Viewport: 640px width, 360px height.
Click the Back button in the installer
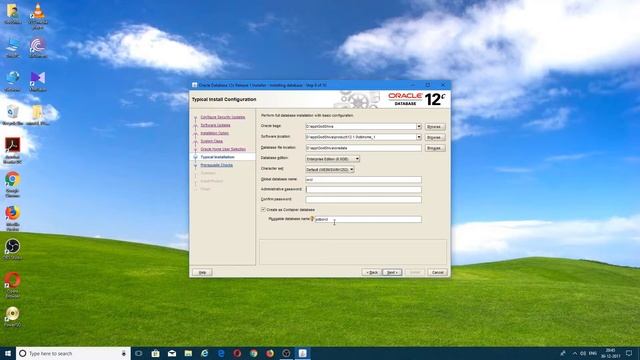pyautogui.click(x=371, y=272)
